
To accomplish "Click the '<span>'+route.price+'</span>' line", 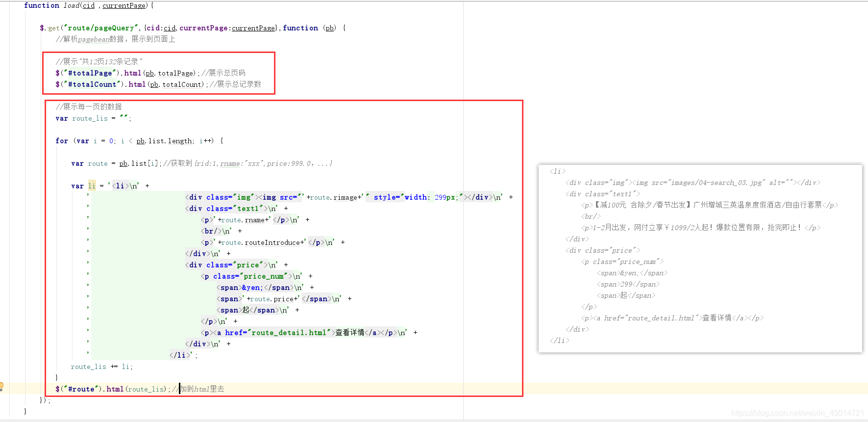I will (x=284, y=299).
